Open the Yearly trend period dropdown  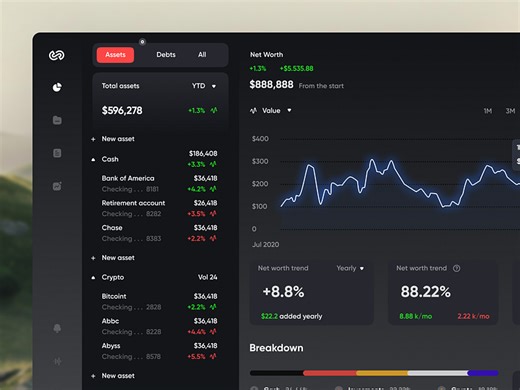coord(350,268)
